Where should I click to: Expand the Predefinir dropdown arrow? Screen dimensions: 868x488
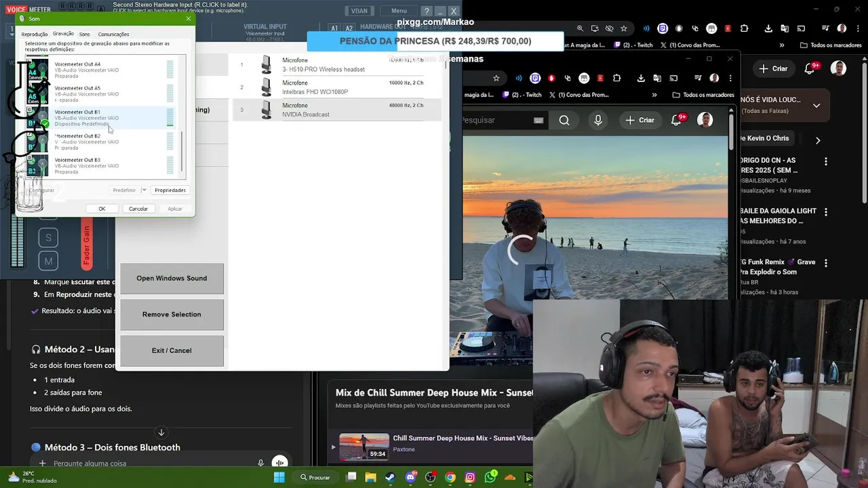click(143, 190)
